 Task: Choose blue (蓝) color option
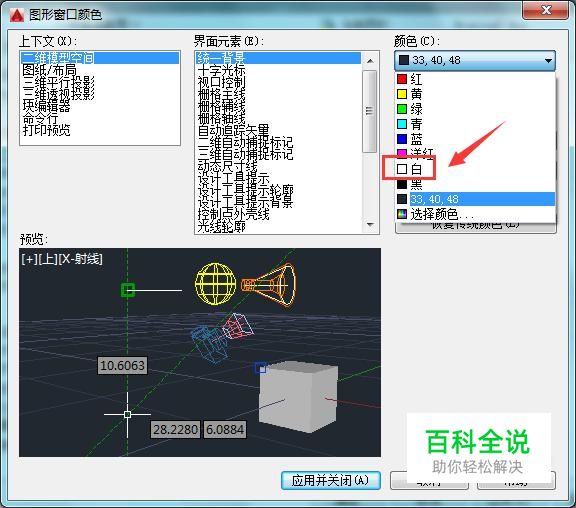[x=475, y=139]
